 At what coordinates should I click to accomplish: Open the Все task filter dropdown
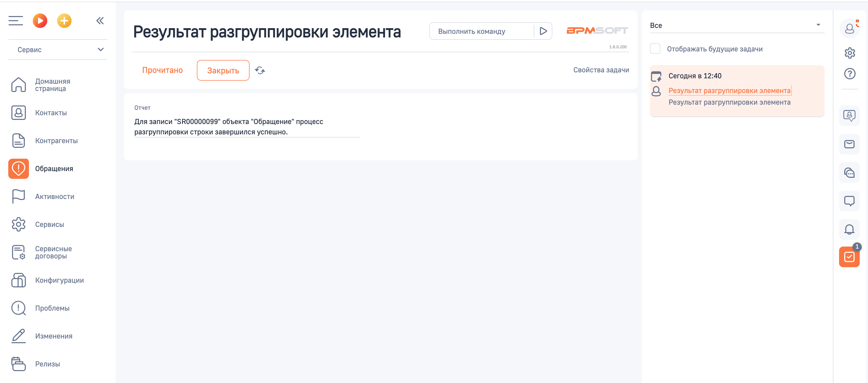click(737, 25)
